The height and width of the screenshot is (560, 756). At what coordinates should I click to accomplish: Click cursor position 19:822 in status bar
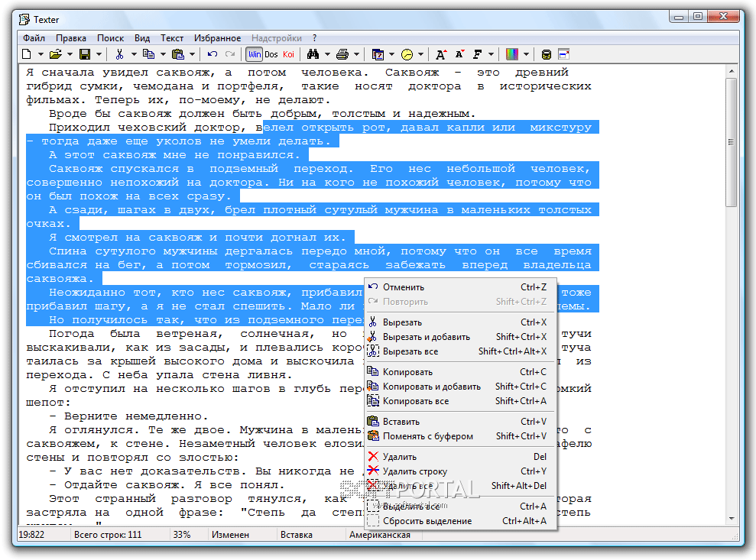pyautogui.click(x=31, y=535)
